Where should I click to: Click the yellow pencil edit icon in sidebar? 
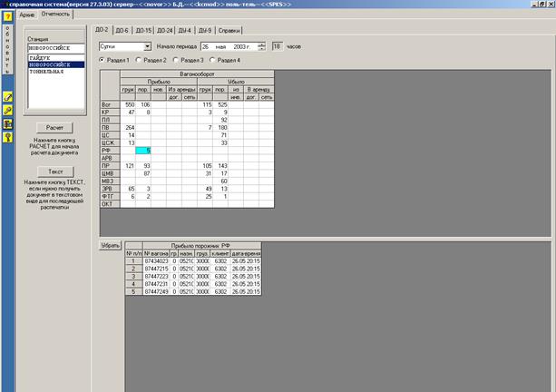tap(7, 96)
